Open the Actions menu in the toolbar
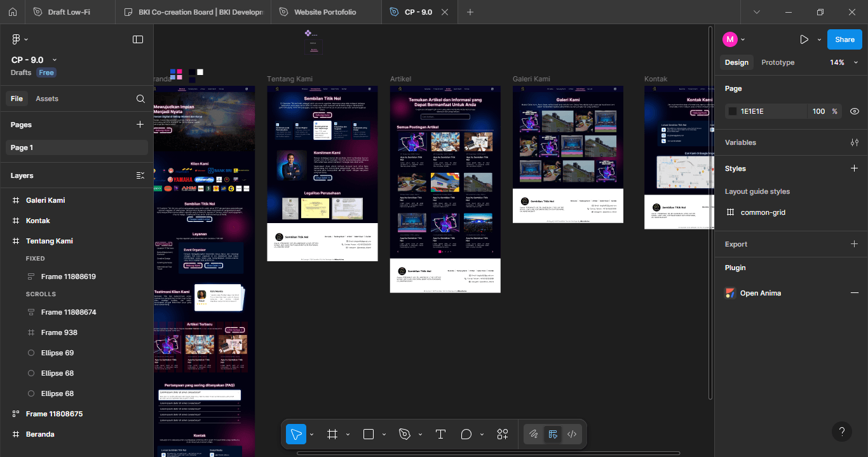Screen dimensions: 868x457 tap(502, 434)
